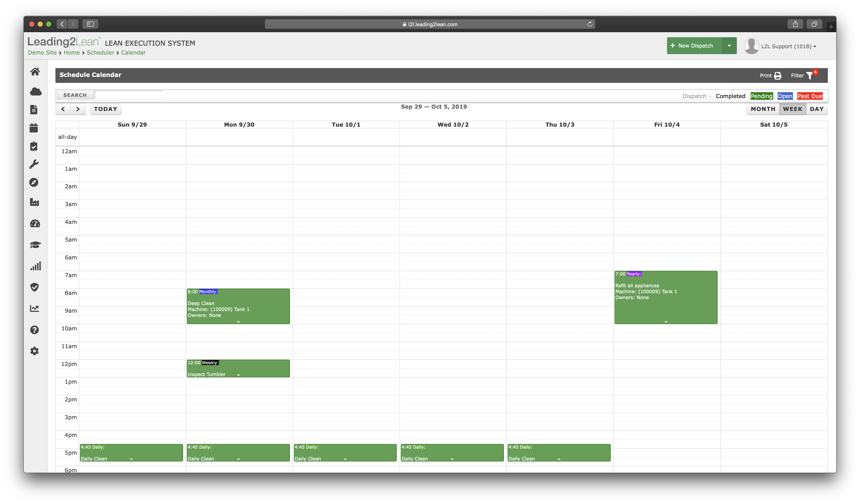Viewport: 860px width, 504px height.
Task: Open the wrench maintenance icon
Action: pyautogui.click(x=34, y=164)
